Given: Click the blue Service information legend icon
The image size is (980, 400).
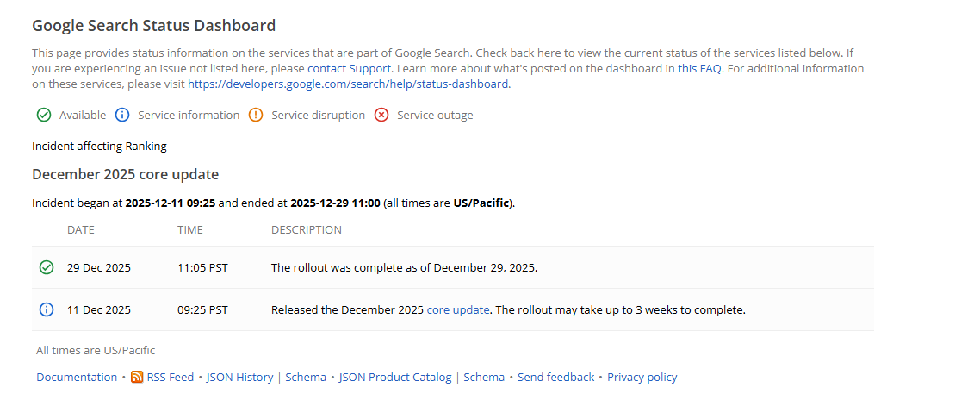Looking at the screenshot, I should [x=122, y=115].
